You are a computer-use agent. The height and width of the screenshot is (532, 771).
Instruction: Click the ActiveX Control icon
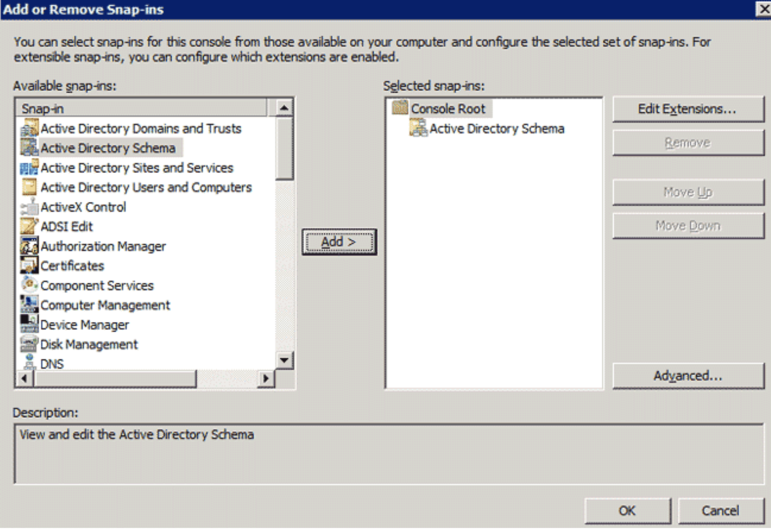coord(29,207)
